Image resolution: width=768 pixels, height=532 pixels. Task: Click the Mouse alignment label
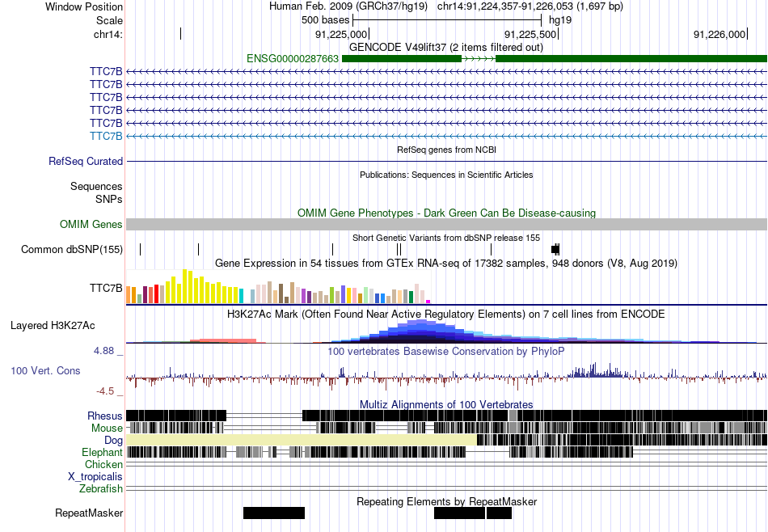coord(107,429)
